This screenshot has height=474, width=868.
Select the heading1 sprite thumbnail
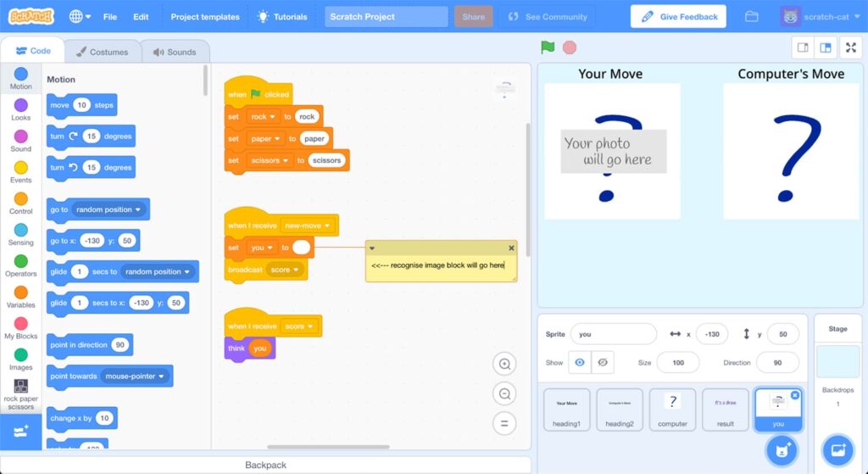click(x=566, y=410)
